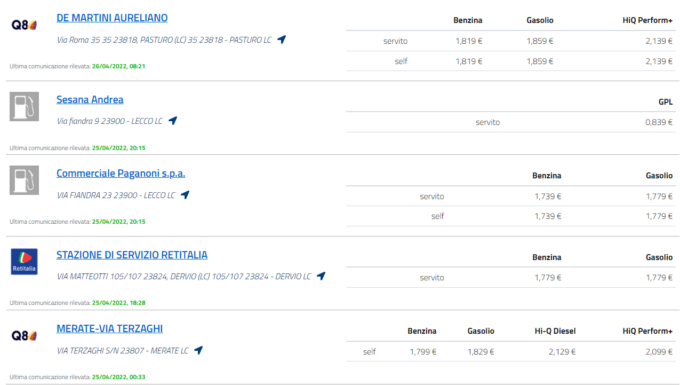Viewport: 680px width, 385px height.
Task: Click navigation arrow next to Merate address
Action: [x=199, y=350]
